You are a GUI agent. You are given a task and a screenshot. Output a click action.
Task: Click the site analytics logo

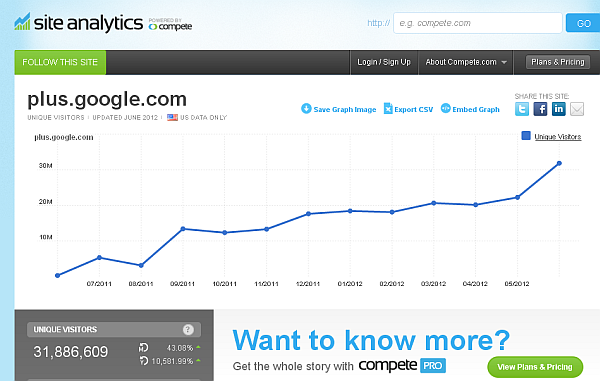point(78,23)
